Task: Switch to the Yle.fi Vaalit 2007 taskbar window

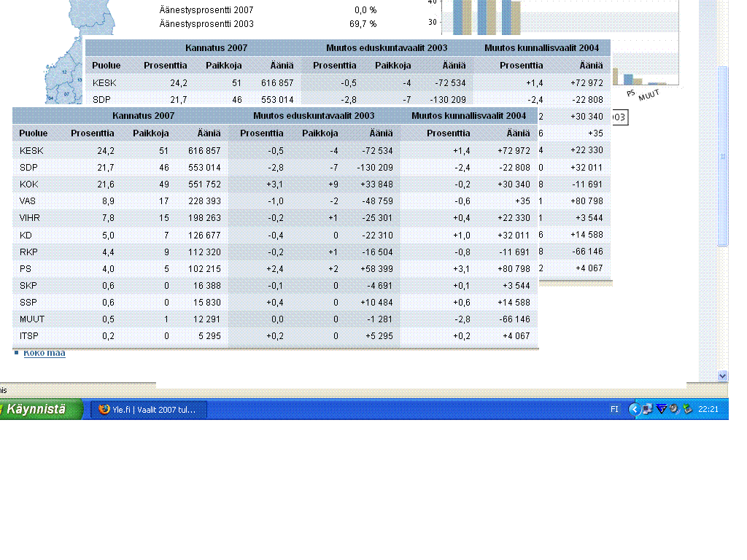Action: coord(149,410)
